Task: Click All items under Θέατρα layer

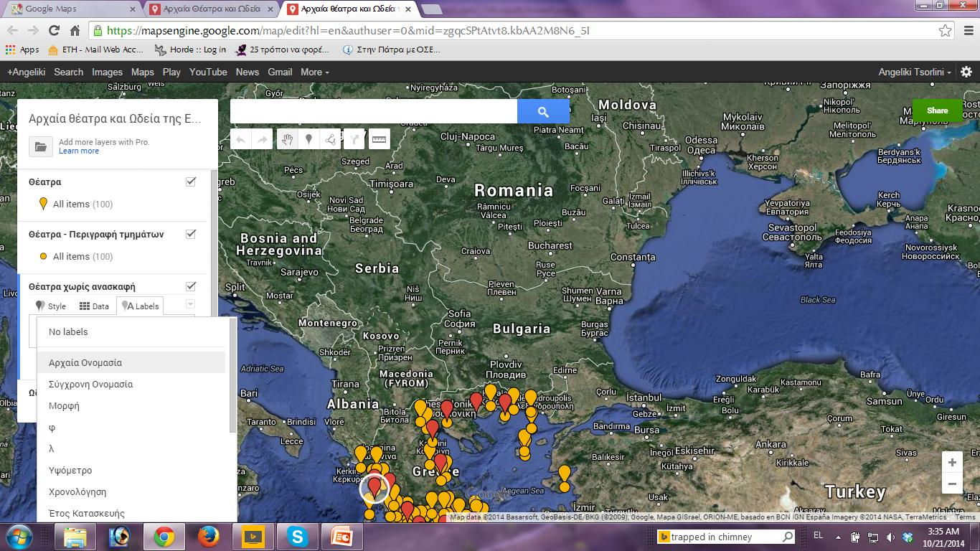Action: [83, 204]
